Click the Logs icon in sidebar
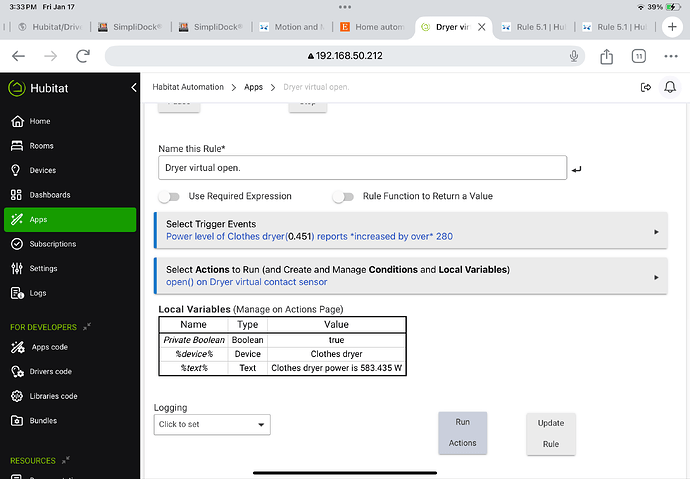The height and width of the screenshot is (479, 690). pyautogui.click(x=17, y=293)
